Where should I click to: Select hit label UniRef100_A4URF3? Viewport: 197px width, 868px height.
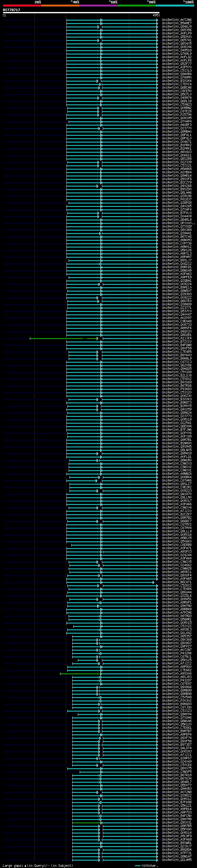coord(177,125)
